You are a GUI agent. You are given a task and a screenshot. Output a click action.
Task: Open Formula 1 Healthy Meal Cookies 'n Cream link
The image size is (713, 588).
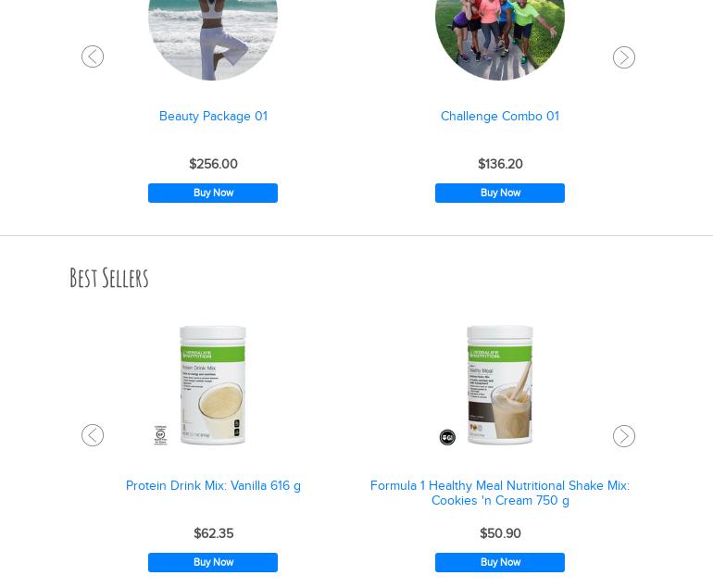(x=500, y=493)
